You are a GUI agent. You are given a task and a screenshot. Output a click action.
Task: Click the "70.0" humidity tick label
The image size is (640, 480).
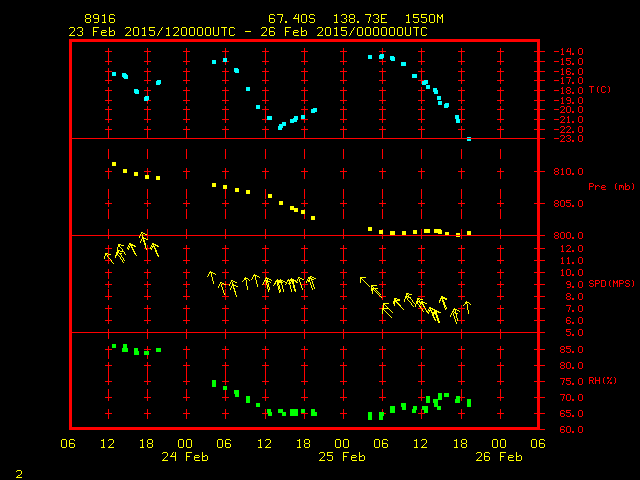coord(572,398)
